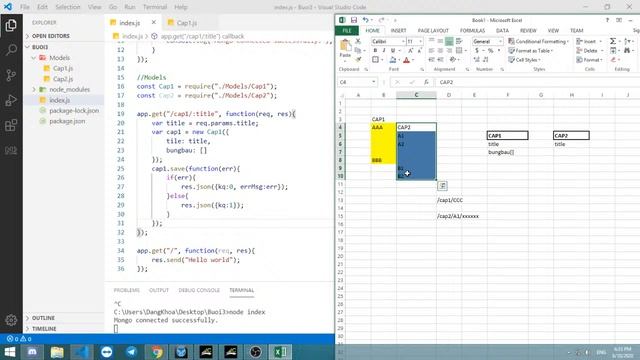640x360 pixels.
Task: Click the Font Color red A button
Action: click(x=406, y=60)
